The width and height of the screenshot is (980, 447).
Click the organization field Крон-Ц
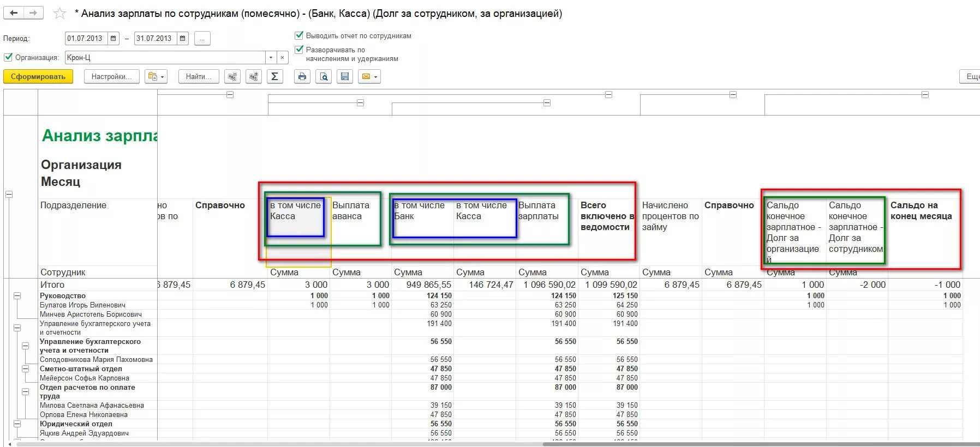(x=165, y=57)
